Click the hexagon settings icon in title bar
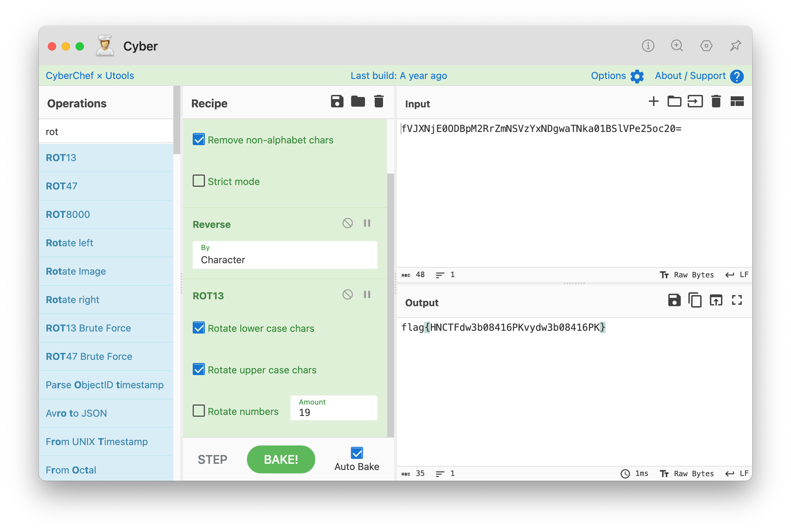The width and height of the screenshot is (791, 532). click(x=706, y=46)
